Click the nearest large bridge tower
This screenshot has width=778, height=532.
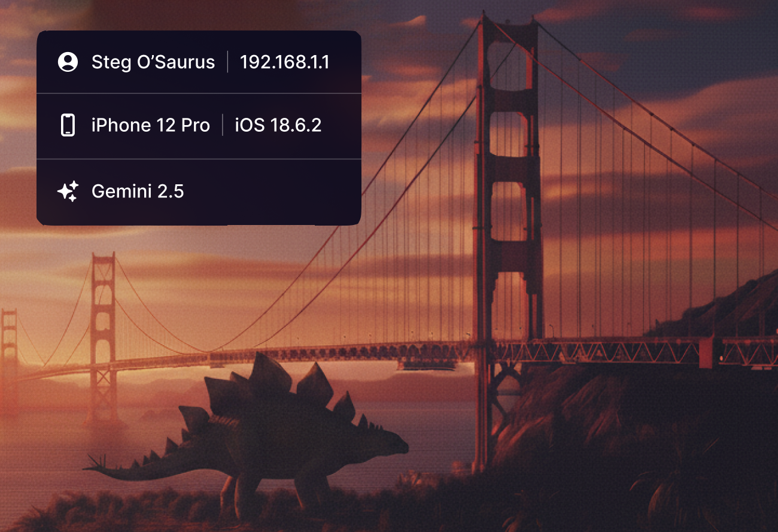509,180
